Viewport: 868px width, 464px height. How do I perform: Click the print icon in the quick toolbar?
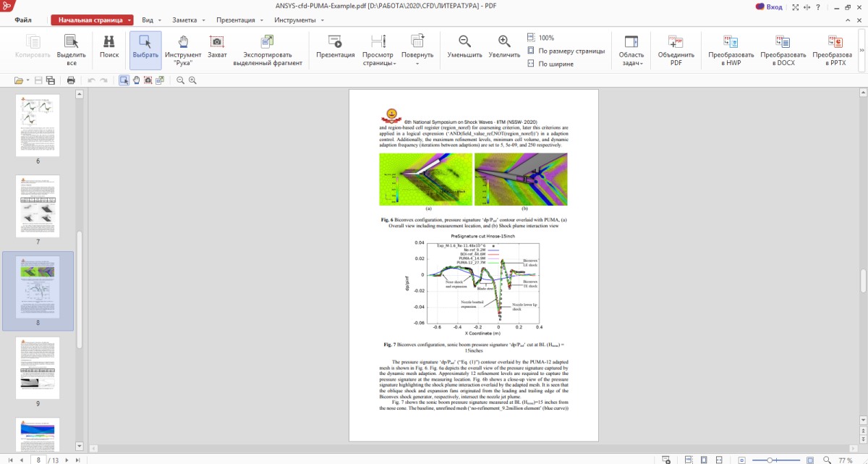71,80
